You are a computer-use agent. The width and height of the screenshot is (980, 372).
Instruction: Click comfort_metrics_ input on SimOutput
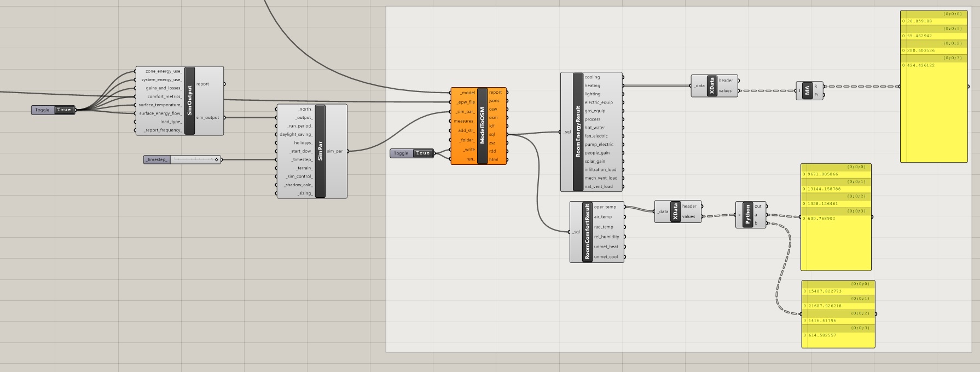[164, 96]
